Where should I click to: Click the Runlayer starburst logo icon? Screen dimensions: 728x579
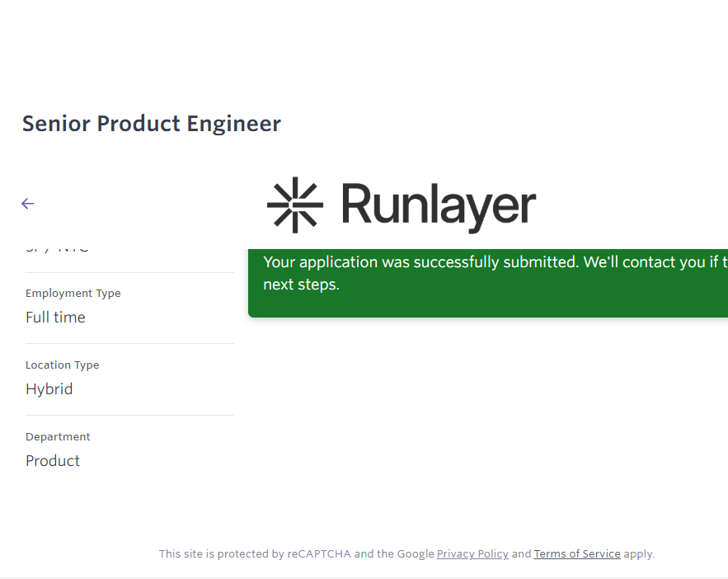click(294, 205)
